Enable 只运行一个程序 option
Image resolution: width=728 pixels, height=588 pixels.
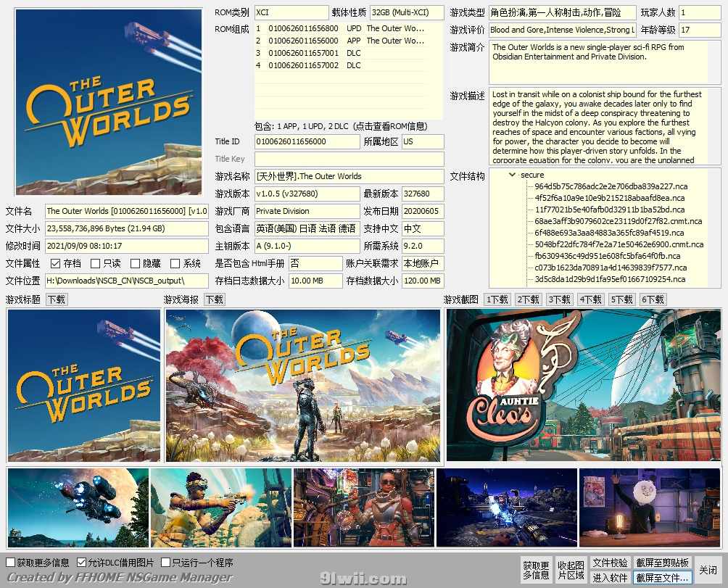[x=166, y=563]
